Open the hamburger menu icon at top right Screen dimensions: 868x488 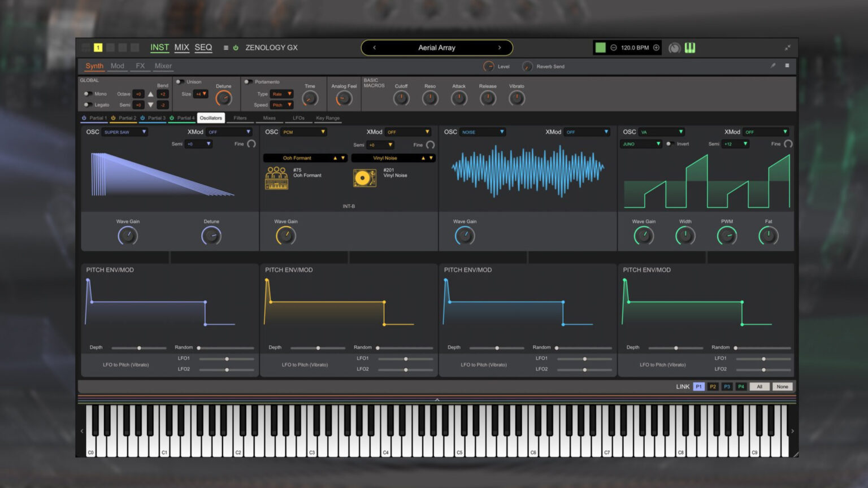[787, 66]
